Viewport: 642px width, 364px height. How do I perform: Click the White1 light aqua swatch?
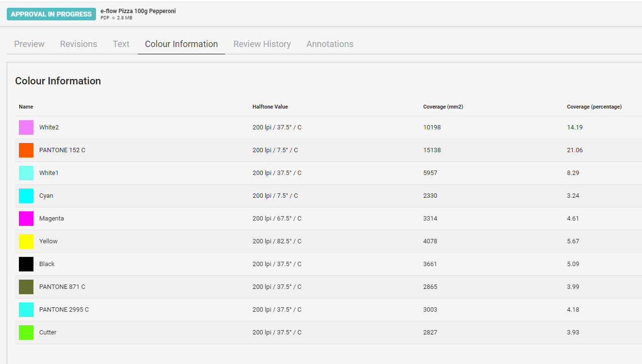click(x=26, y=173)
